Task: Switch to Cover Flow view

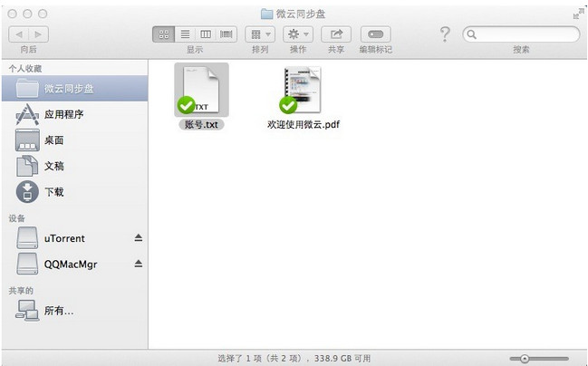Action: pyautogui.click(x=227, y=34)
